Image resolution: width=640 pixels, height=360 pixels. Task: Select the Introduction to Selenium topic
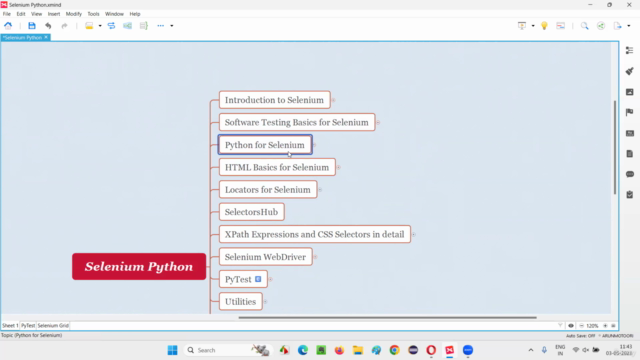pos(274,100)
